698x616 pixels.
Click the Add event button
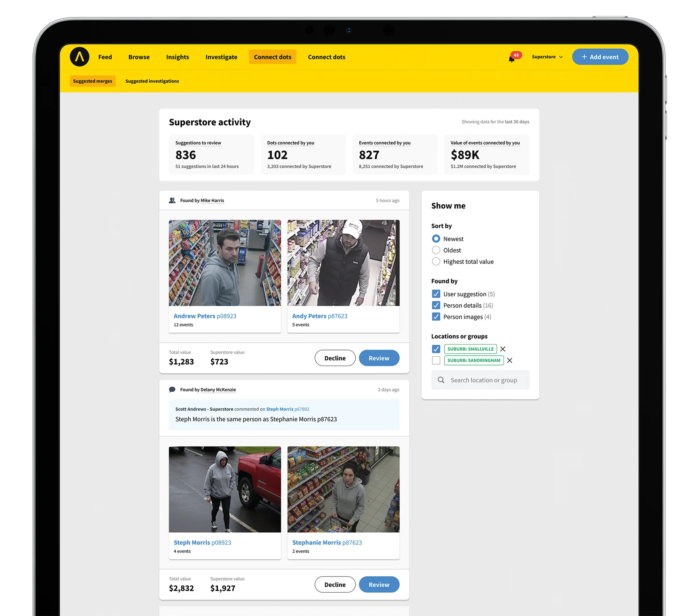(600, 57)
